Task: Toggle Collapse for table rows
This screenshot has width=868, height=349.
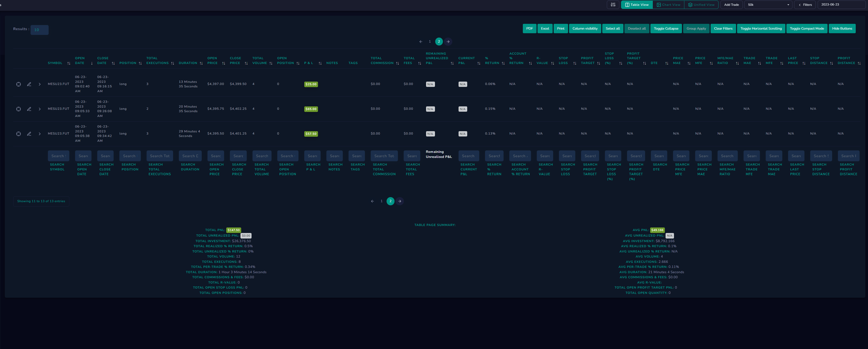Action: pos(666,29)
